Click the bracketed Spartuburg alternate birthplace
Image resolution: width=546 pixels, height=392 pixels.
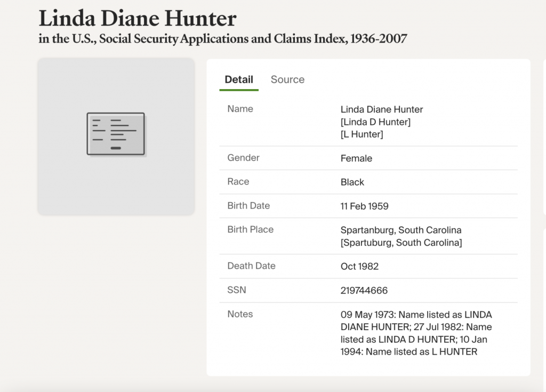tap(401, 243)
